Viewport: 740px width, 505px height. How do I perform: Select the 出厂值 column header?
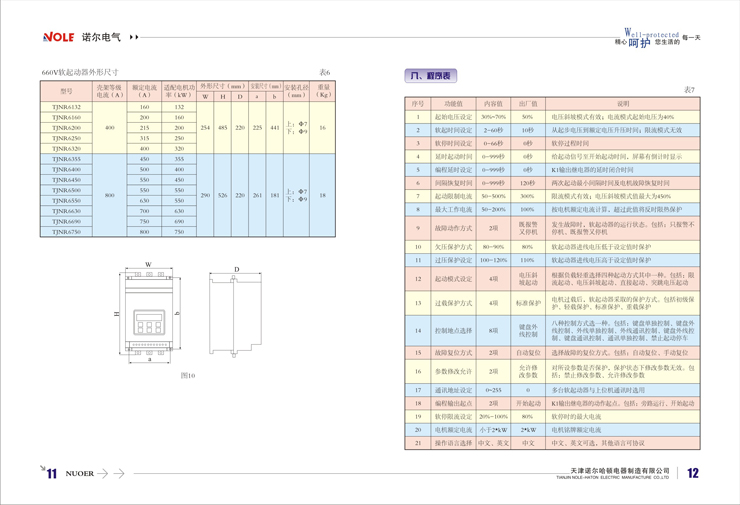pyautogui.click(x=528, y=103)
